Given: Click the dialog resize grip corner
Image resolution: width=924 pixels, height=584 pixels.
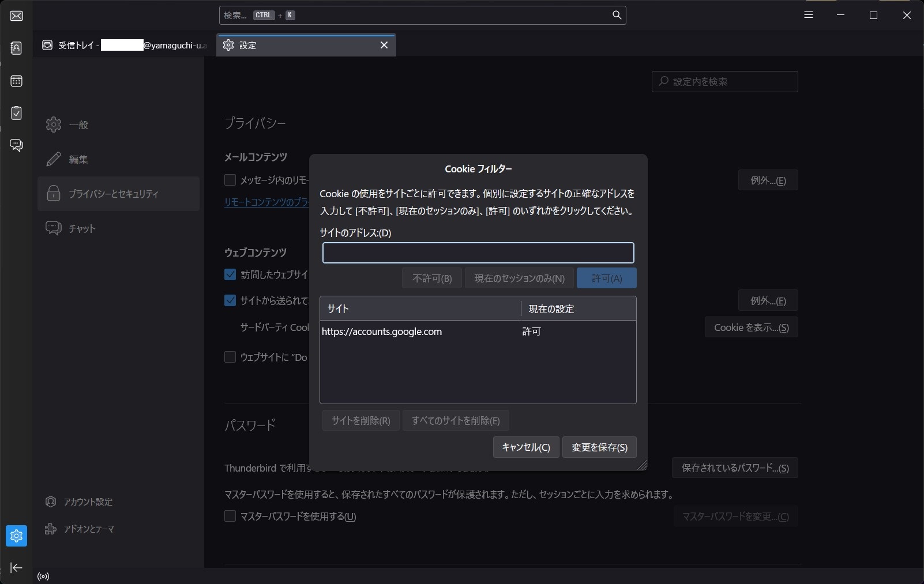Looking at the screenshot, I should (642, 465).
